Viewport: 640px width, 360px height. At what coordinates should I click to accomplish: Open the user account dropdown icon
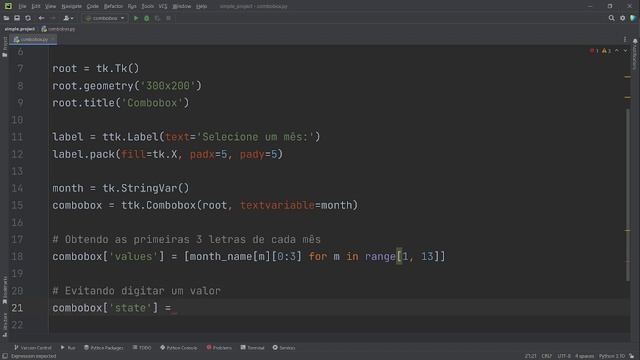[x=68, y=18]
